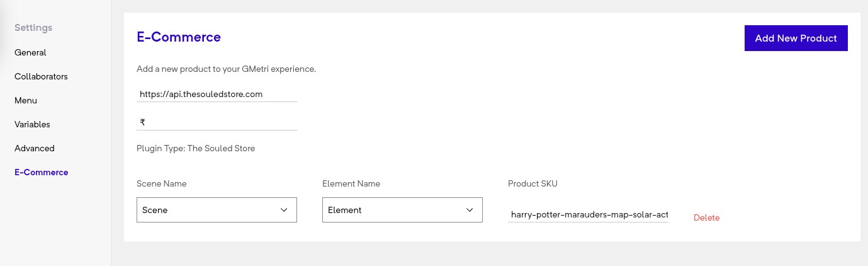Click the Scene Name column label
The height and width of the screenshot is (266, 868).
point(161,183)
